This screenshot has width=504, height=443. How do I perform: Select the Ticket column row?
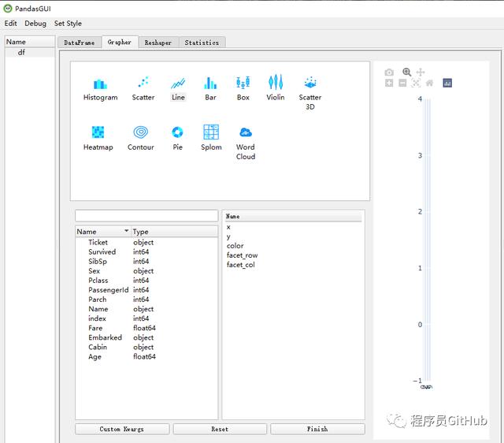(x=146, y=242)
